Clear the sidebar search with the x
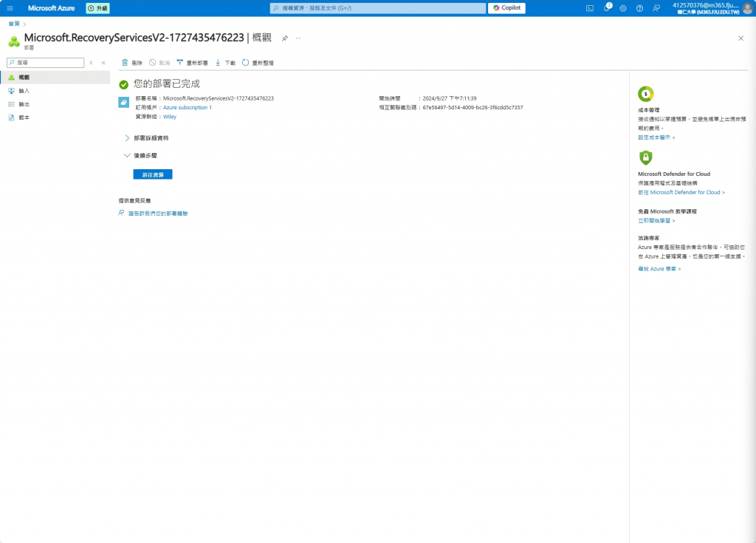 tap(91, 63)
